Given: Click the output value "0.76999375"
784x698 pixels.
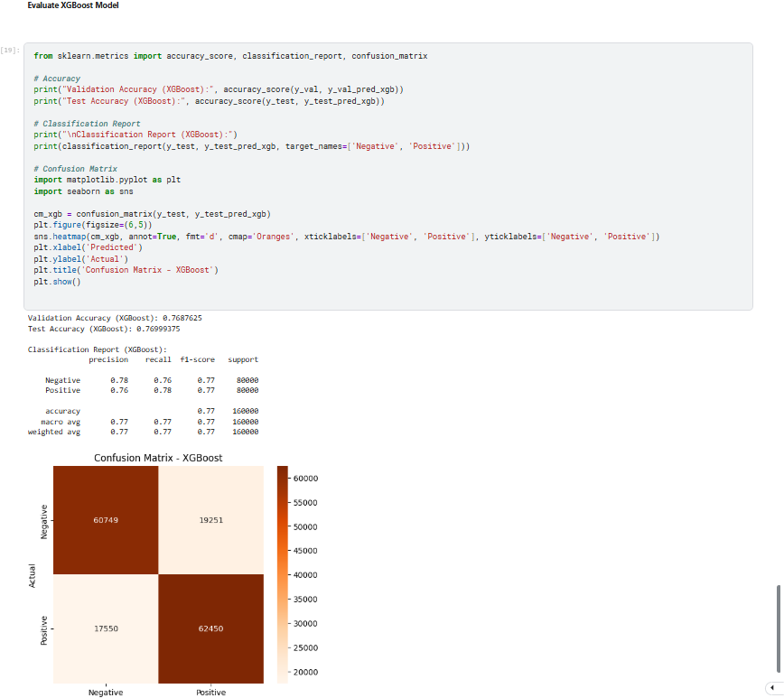Looking at the screenshot, I should (158, 329).
